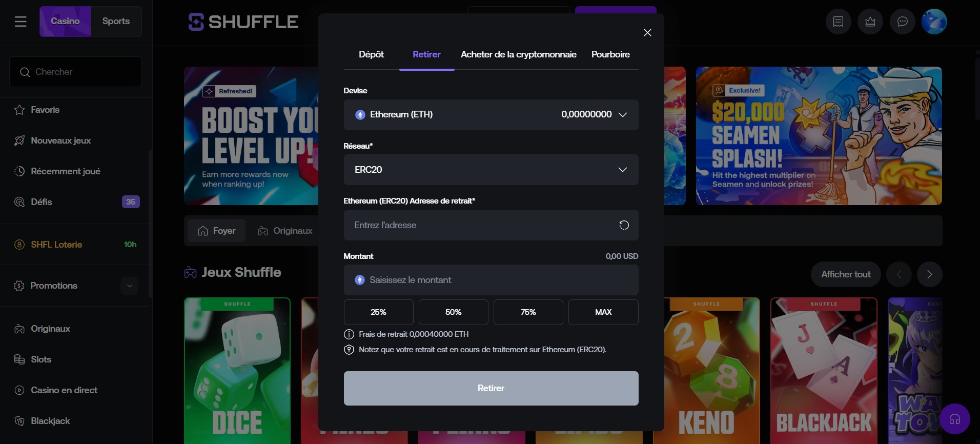This screenshot has width=980, height=444.
Task: Go to next Jeux Shuffle games
Action: tap(929, 274)
